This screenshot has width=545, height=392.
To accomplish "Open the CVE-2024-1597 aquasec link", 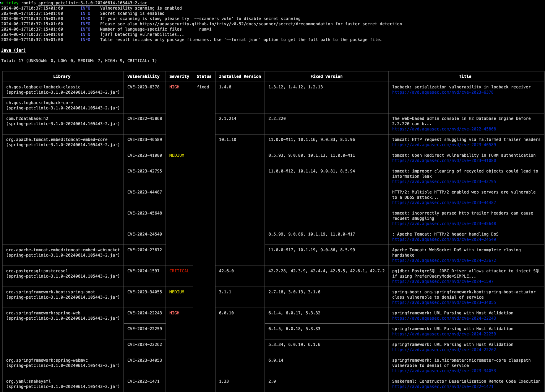I will (443, 282).
